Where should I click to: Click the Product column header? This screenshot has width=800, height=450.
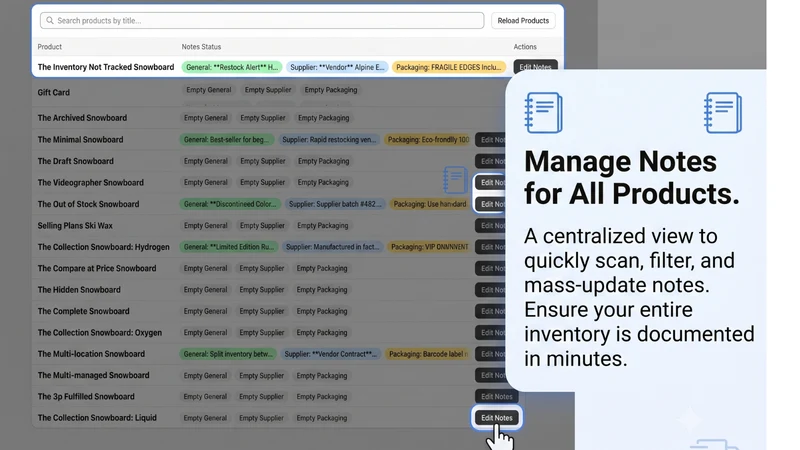tap(49, 46)
